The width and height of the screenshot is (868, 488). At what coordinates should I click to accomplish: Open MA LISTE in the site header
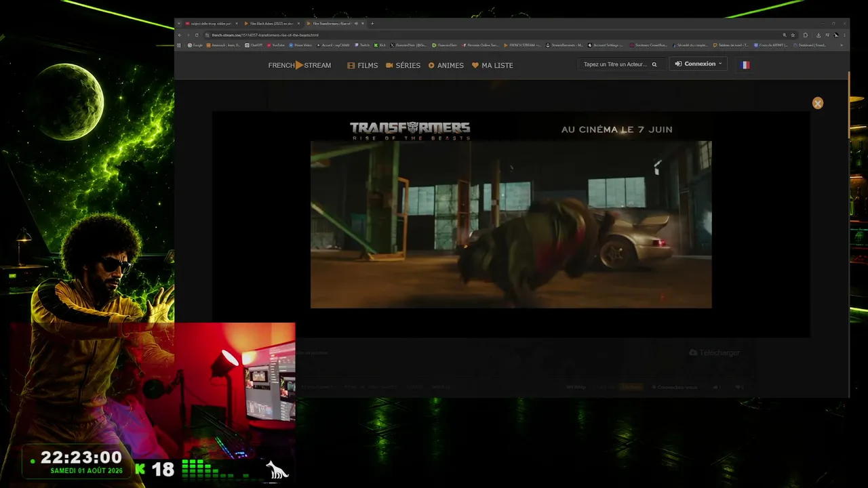click(x=493, y=65)
